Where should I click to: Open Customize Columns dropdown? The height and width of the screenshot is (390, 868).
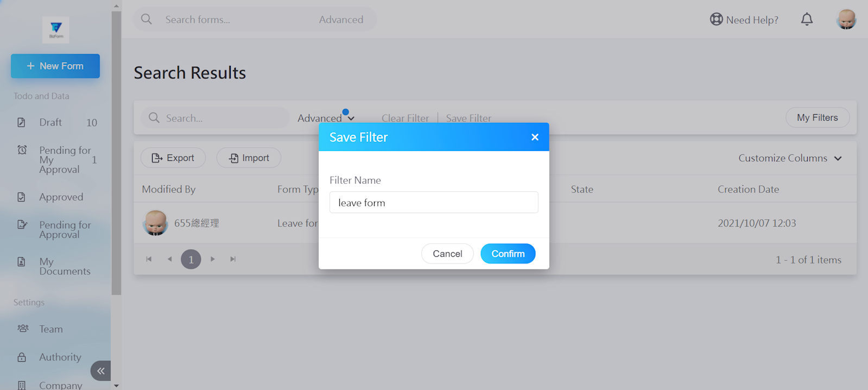click(x=790, y=158)
